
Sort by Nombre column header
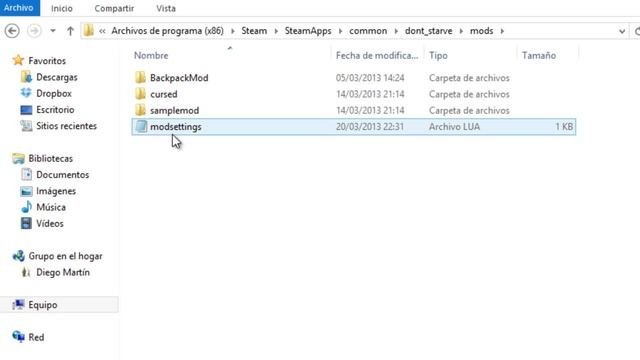pos(151,56)
